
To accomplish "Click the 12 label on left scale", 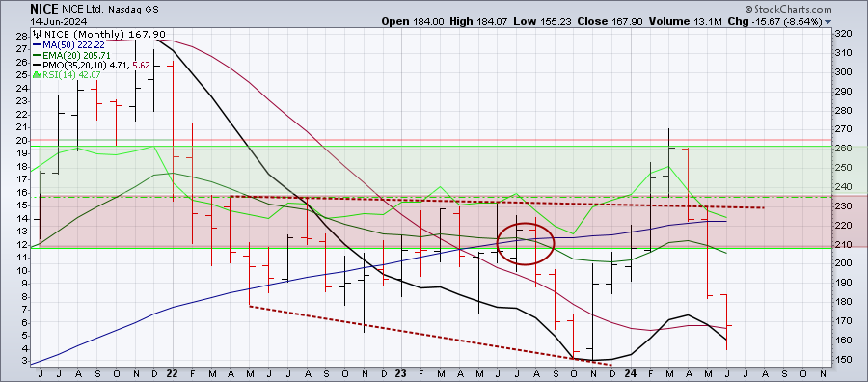I will pos(22,244).
